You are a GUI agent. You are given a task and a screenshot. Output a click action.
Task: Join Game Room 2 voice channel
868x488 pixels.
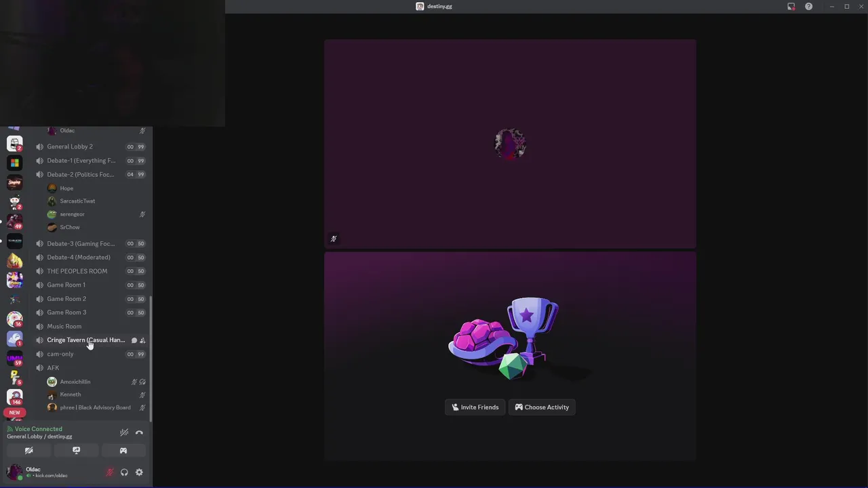pos(90,299)
